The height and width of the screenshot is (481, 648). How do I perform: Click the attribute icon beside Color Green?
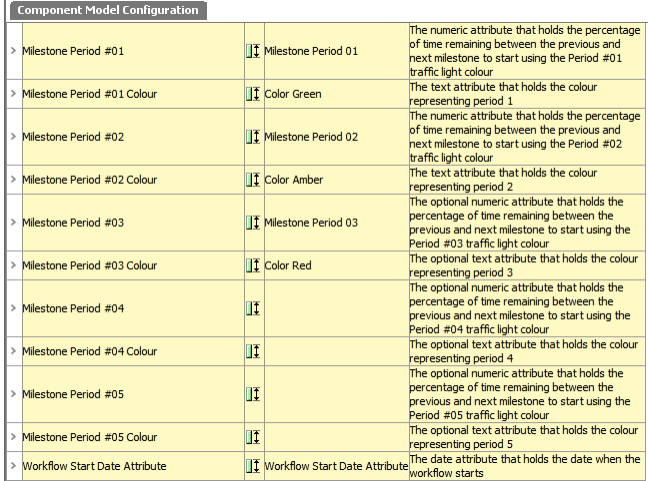click(x=253, y=94)
